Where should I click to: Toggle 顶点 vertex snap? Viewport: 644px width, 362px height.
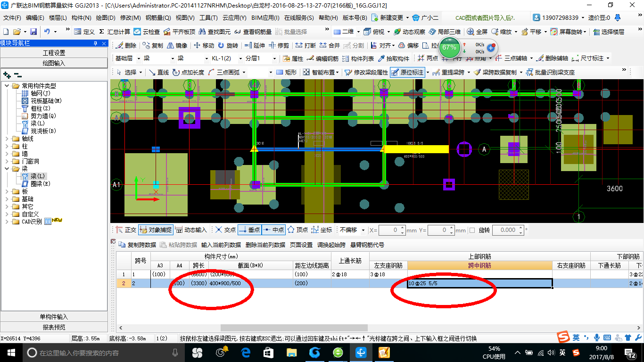coord(297,230)
